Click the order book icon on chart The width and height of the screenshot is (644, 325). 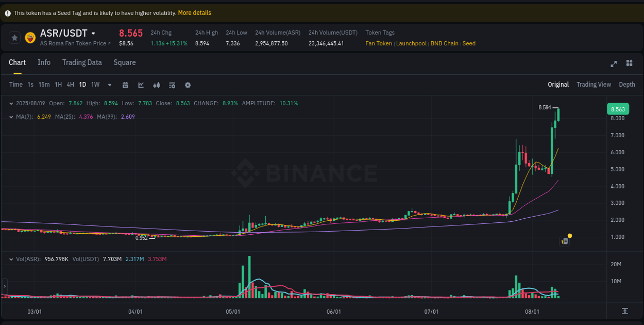(565, 241)
